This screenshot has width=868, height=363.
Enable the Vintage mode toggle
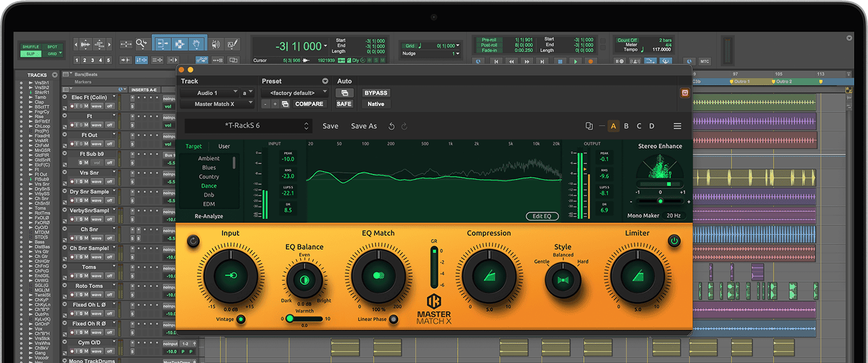coord(241,319)
